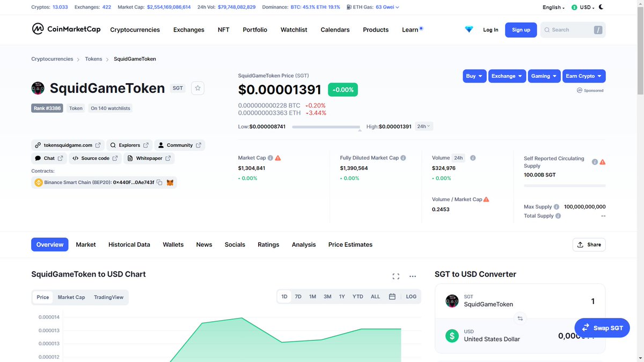The width and height of the screenshot is (644, 362).
Task: Open the Socials tab
Action: click(235, 245)
